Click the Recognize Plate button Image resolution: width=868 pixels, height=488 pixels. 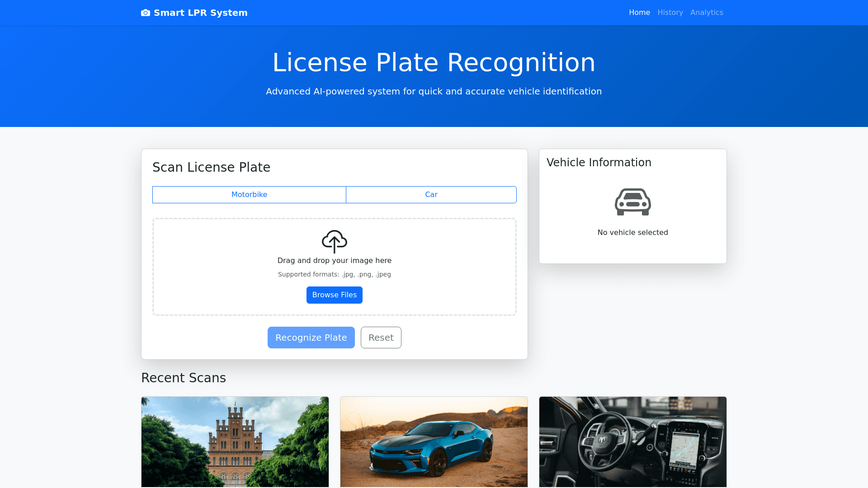(x=311, y=338)
